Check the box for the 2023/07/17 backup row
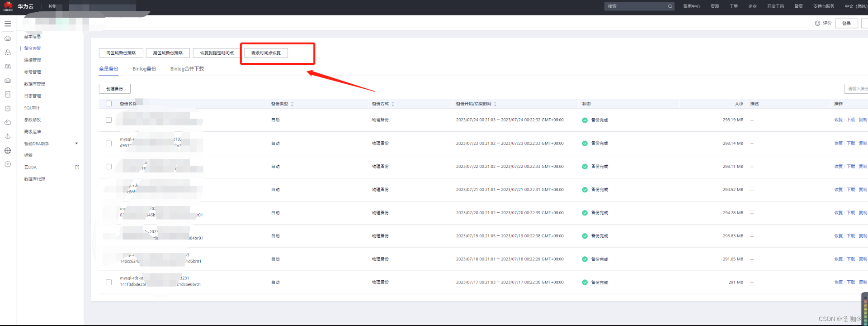Viewport: 868px width, 326px height. [x=108, y=282]
